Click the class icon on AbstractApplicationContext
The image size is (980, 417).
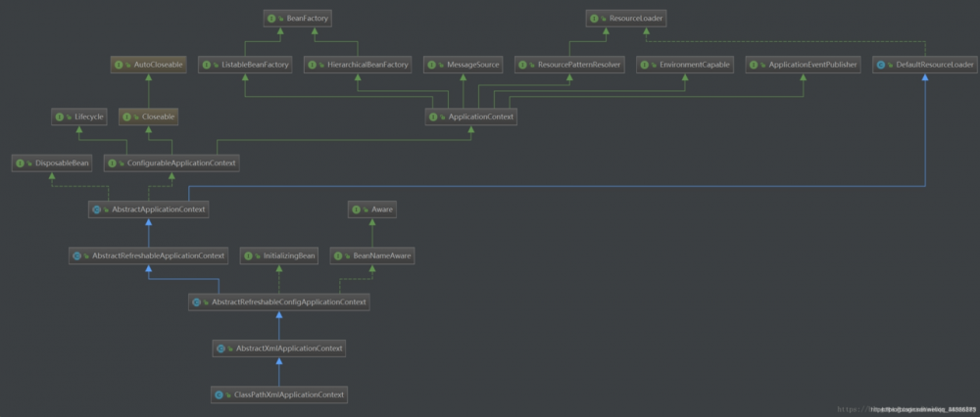[x=97, y=209]
